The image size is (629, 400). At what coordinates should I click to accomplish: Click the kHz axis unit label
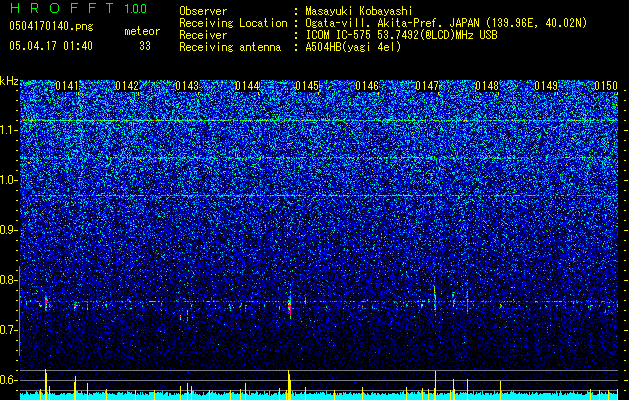9,81
